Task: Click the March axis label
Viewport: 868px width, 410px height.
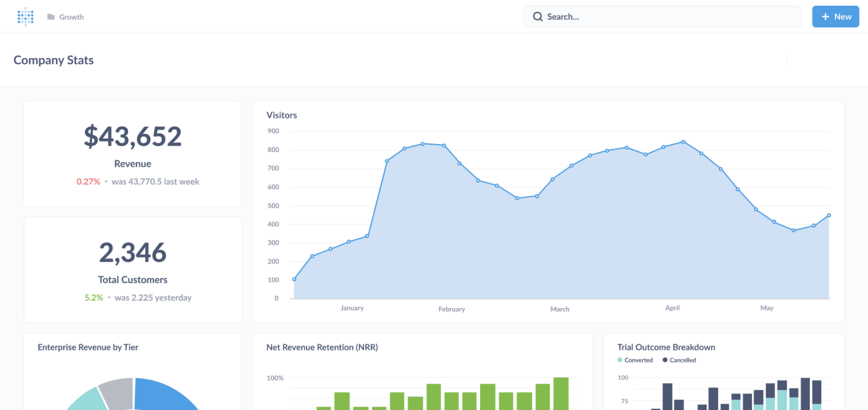Action: tap(560, 309)
